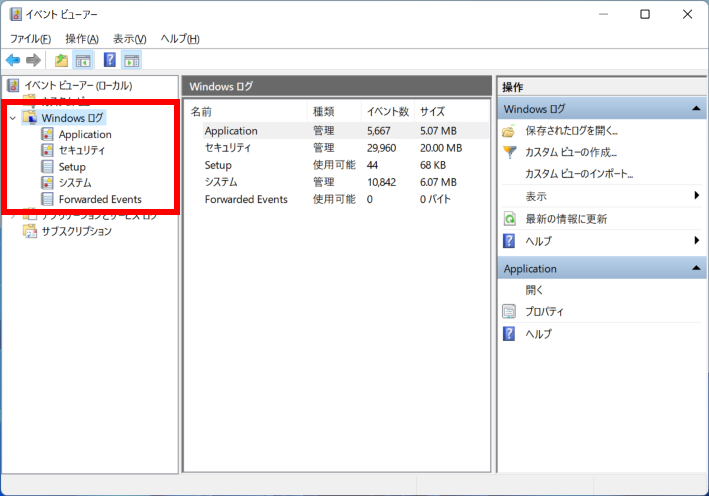The height and width of the screenshot is (496, 709).
Task: Click the 29,960 event count cell
Action: tap(382, 148)
